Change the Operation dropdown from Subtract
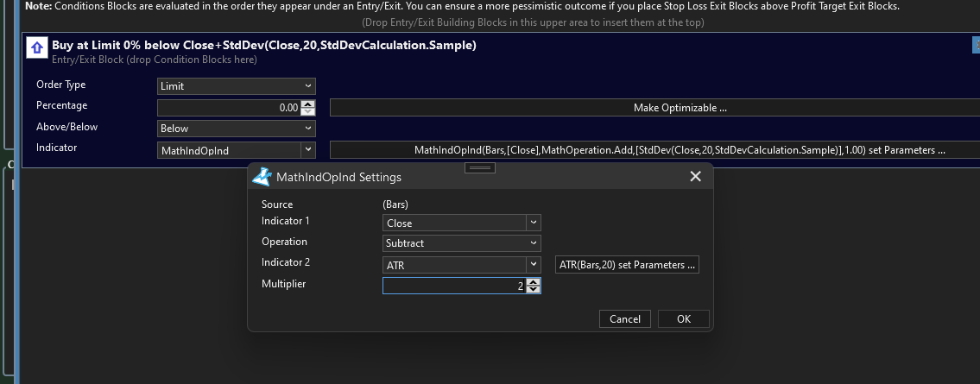This screenshot has height=384, width=980. click(462, 243)
